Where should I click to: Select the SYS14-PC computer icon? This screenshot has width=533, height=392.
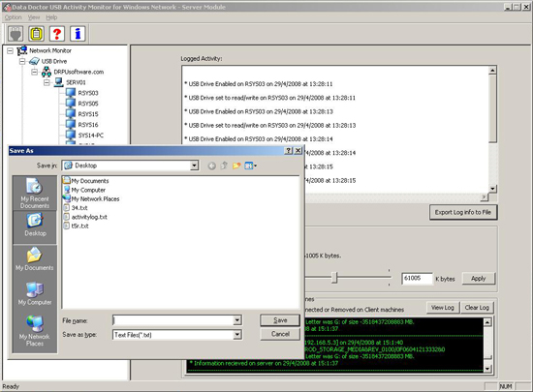(71, 135)
